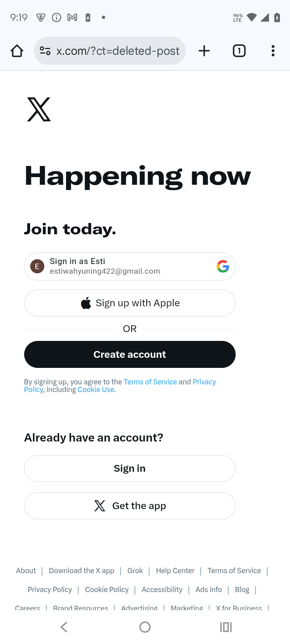Open the tab switcher showing 1 tab
This screenshot has width=290, height=644.
(239, 51)
